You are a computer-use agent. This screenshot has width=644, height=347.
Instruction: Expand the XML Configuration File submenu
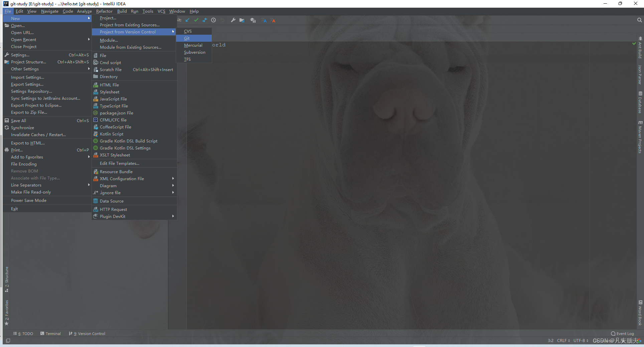[x=134, y=179]
